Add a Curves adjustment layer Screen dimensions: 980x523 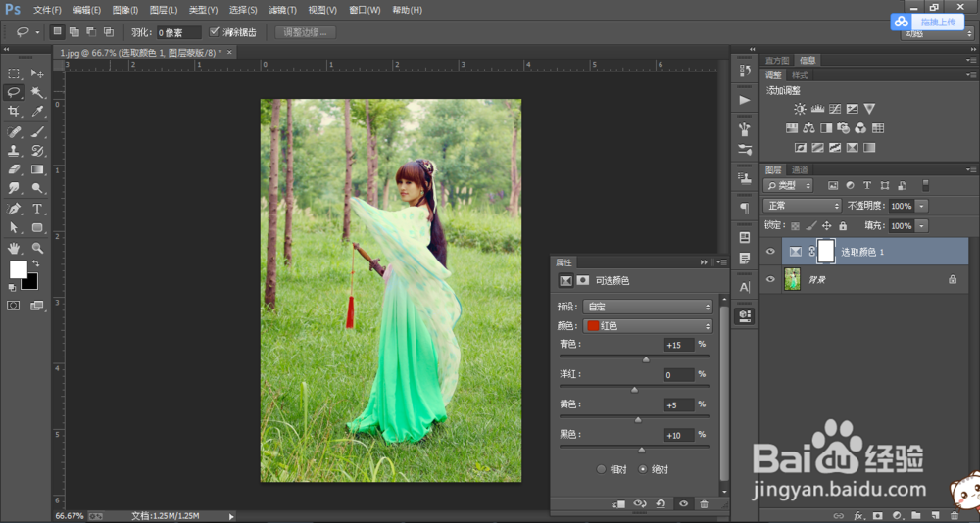(835, 109)
